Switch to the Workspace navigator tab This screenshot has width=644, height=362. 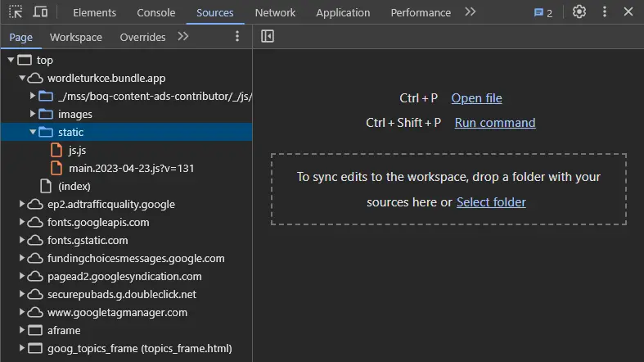pyautogui.click(x=76, y=38)
